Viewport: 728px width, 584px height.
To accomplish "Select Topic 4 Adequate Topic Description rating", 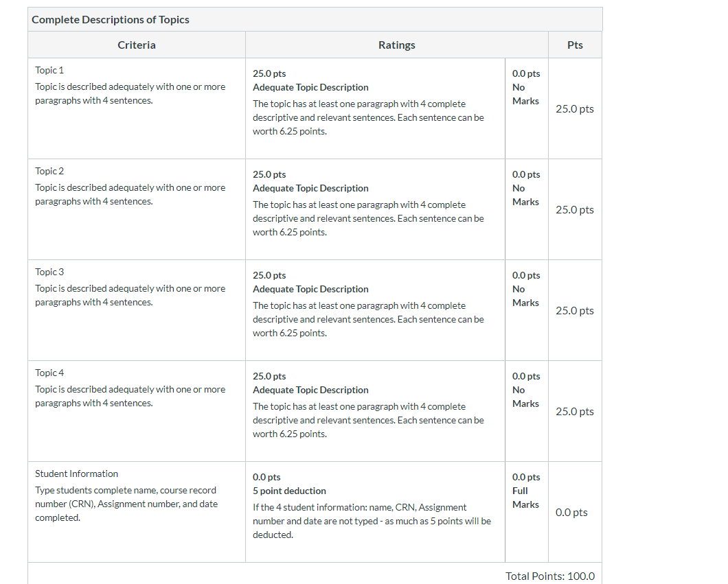I will [x=375, y=411].
